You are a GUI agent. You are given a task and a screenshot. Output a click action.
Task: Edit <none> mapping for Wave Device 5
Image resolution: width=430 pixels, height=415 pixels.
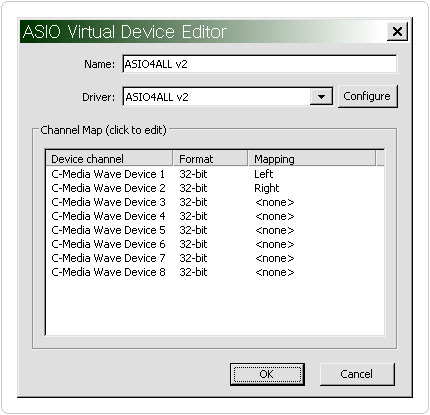(x=275, y=230)
